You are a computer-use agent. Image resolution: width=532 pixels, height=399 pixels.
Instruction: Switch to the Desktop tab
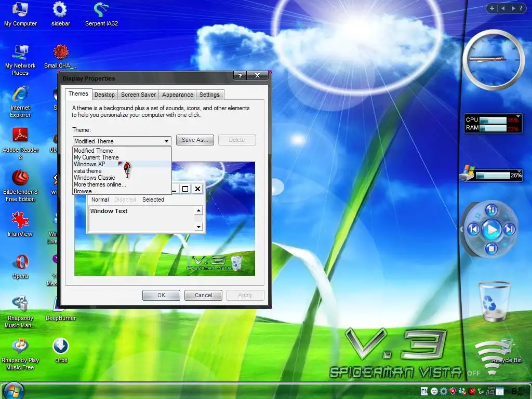tap(104, 95)
